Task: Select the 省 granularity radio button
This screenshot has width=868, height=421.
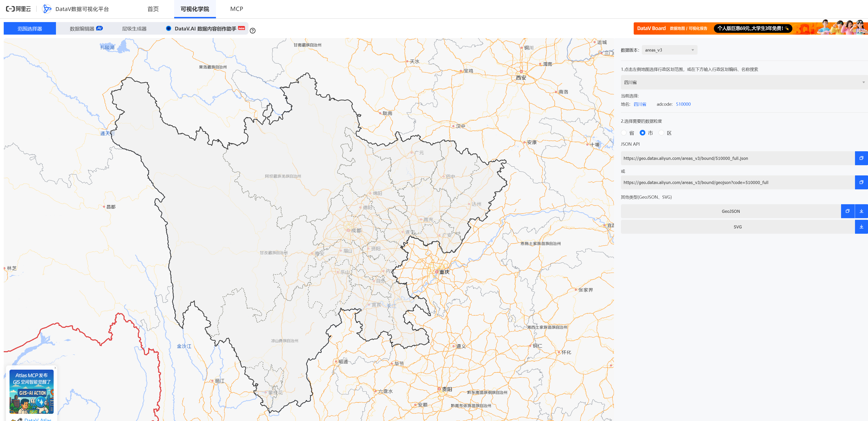Action: pyautogui.click(x=624, y=133)
